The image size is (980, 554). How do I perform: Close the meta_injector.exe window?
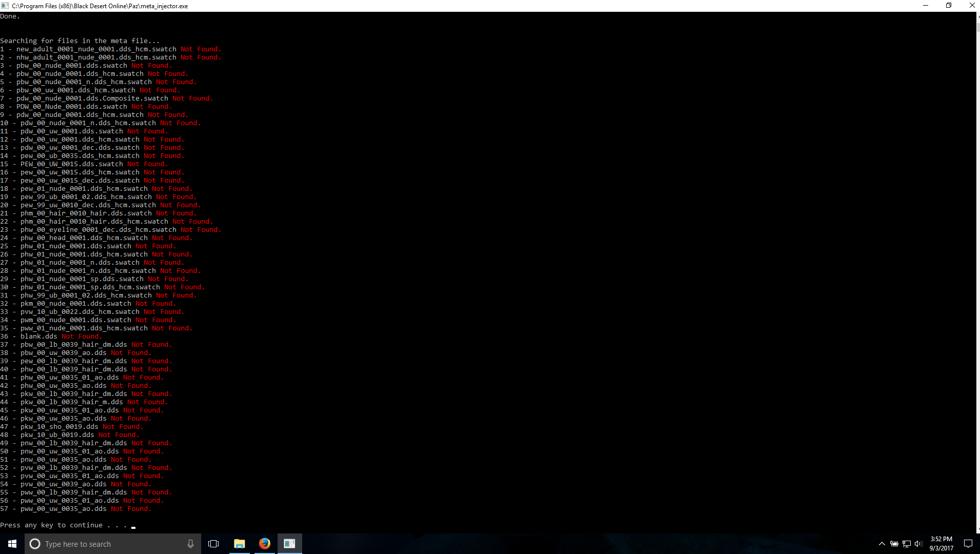pyautogui.click(x=972, y=6)
